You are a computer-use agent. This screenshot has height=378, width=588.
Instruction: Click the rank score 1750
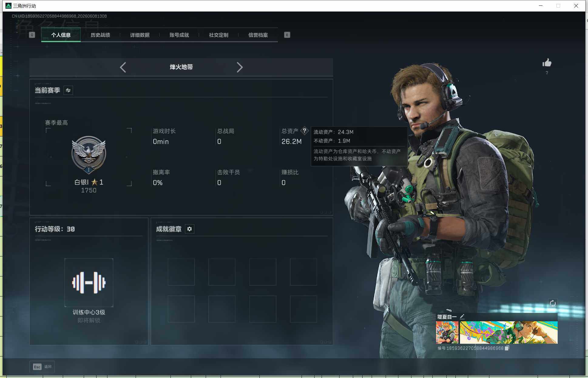click(89, 190)
